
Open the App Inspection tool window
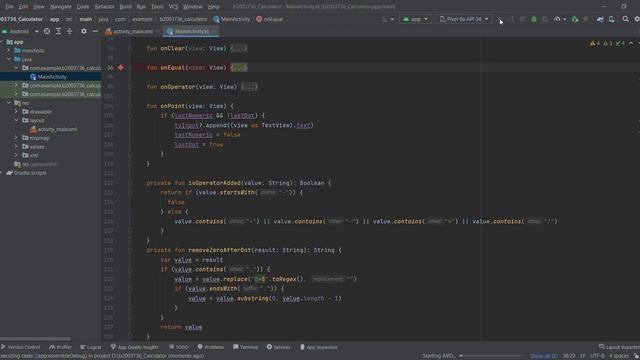pos(318,347)
